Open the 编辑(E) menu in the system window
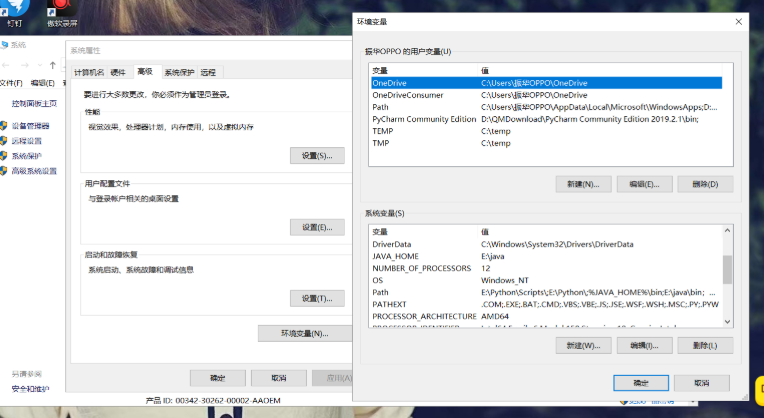764x418 pixels. (x=42, y=83)
